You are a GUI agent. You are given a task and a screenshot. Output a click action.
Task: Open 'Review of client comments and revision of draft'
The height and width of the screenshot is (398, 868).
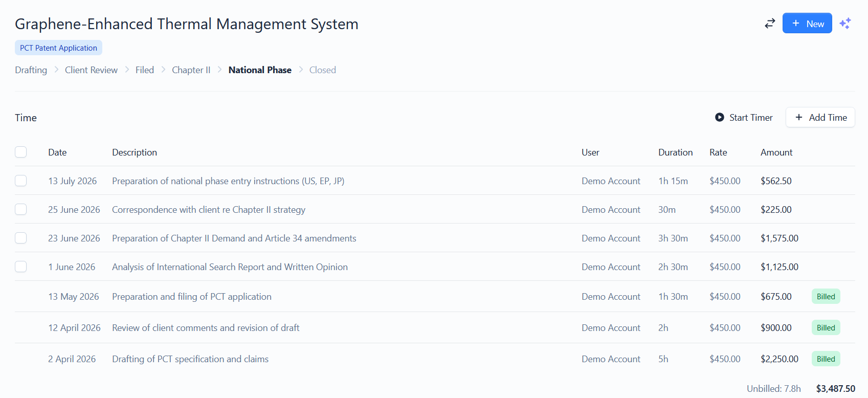(x=206, y=328)
